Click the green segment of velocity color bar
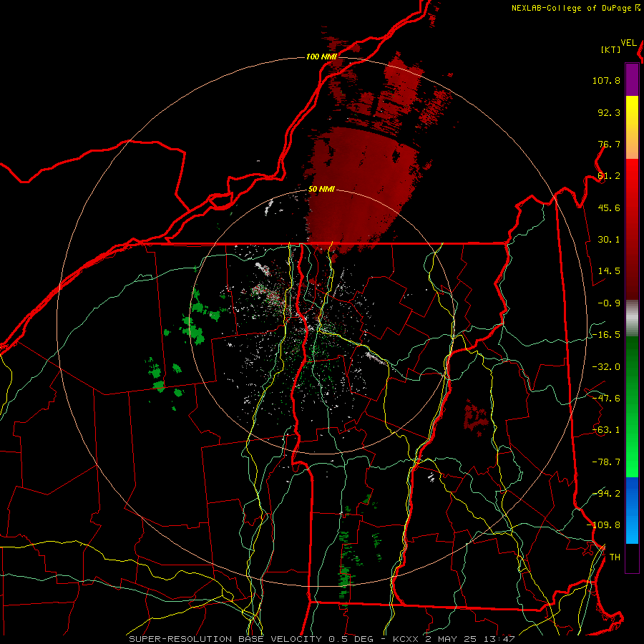This screenshot has width=644, height=644. click(632, 406)
